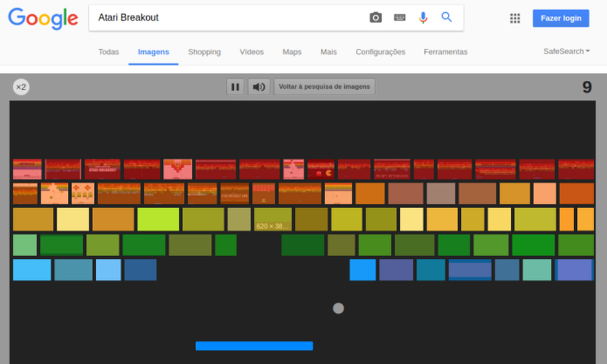Select the Imagens tab
Image resolution: width=607 pixels, height=364 pixels.
pos(154,52)
